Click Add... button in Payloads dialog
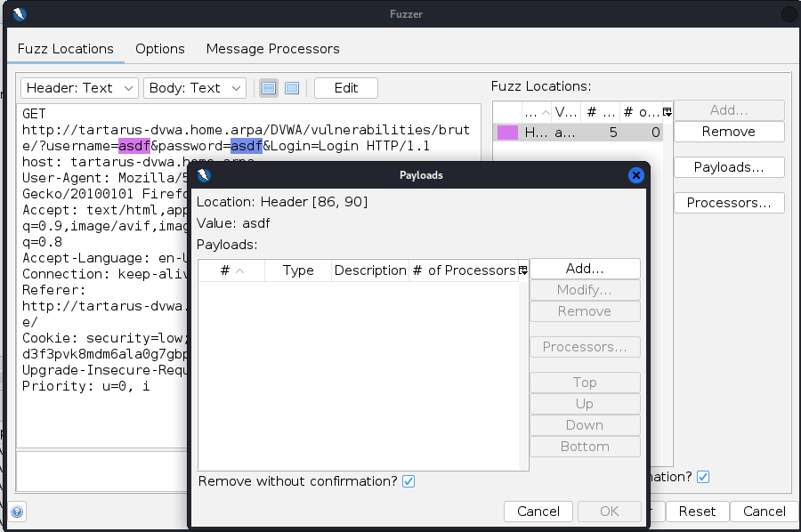 click(585, 269)
